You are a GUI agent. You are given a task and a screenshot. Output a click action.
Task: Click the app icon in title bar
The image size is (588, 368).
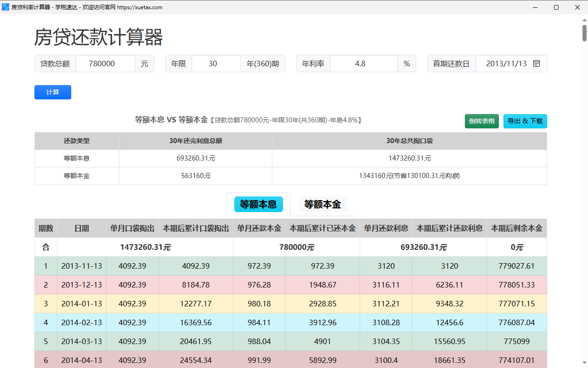(6, 7)
